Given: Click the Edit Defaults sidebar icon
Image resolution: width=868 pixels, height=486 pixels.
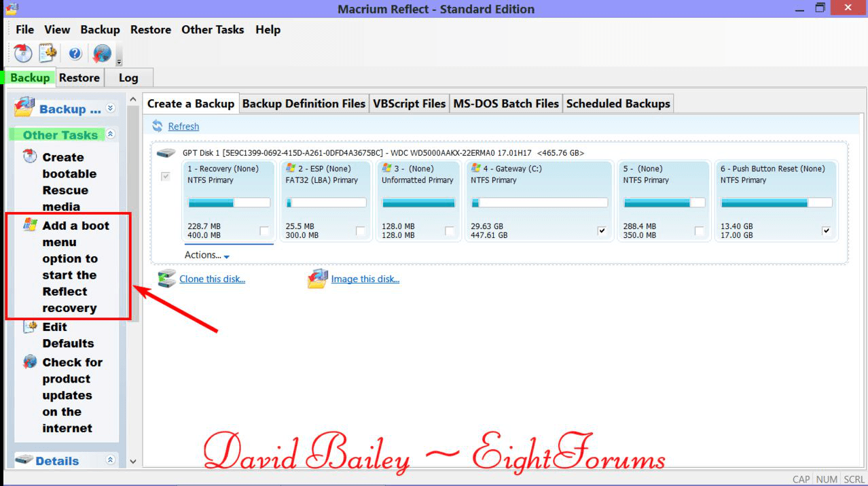Looking at the screenshot, I should click(x=30, y=327).
